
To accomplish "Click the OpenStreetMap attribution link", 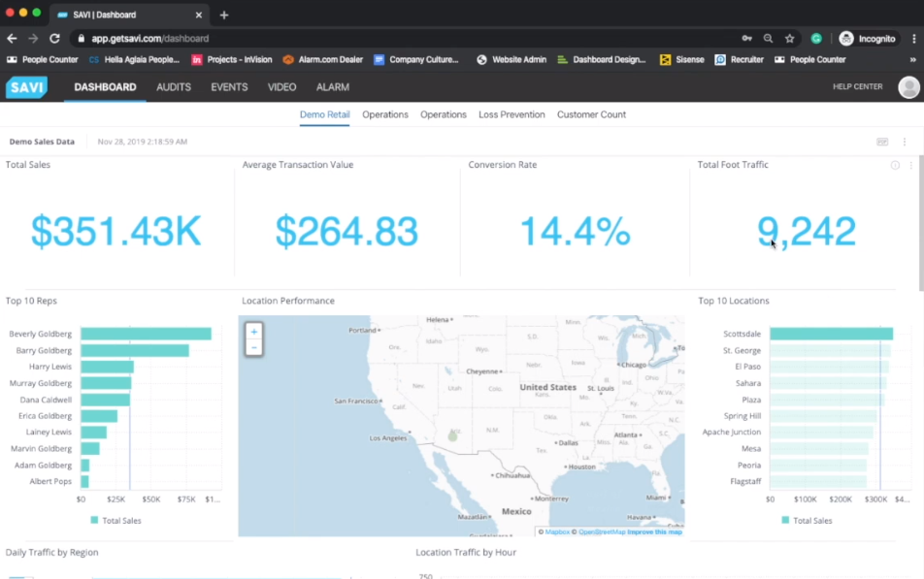I will point(602,531).
